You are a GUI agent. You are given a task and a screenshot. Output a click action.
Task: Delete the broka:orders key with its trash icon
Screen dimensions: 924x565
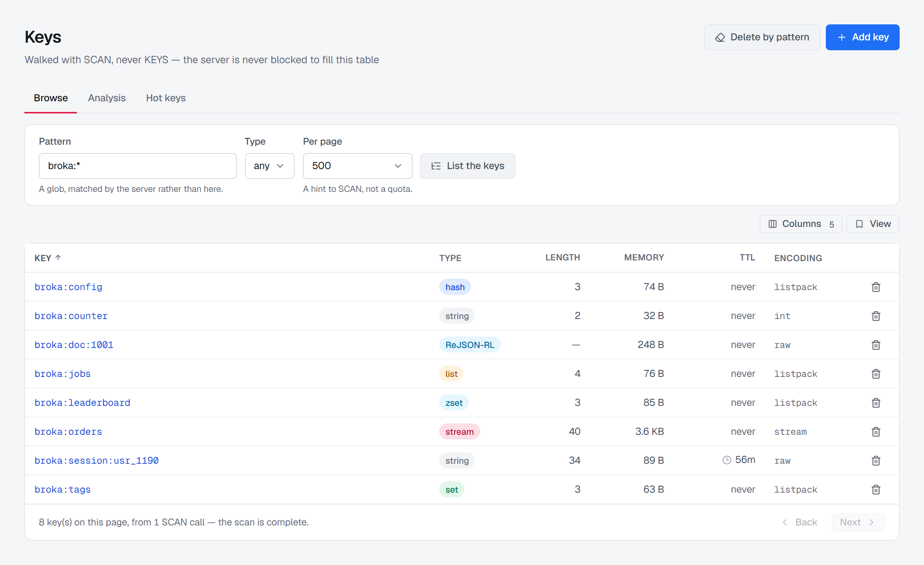[876, 432]
